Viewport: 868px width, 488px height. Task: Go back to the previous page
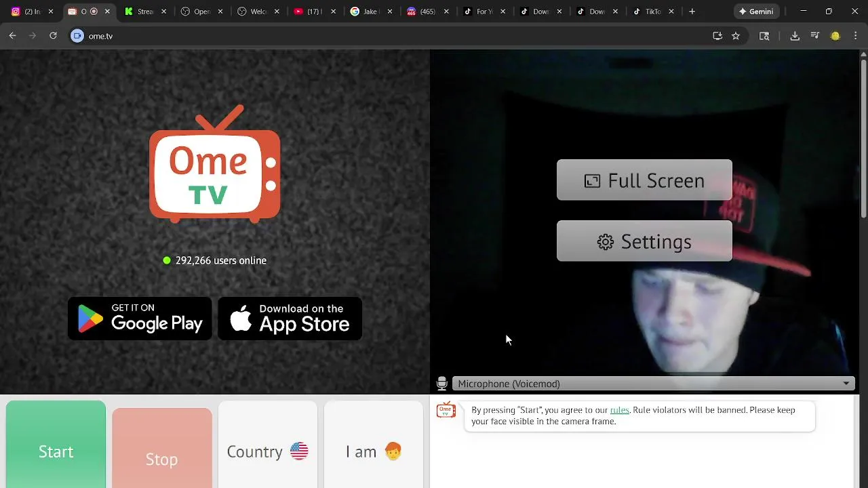click(12, 36)
